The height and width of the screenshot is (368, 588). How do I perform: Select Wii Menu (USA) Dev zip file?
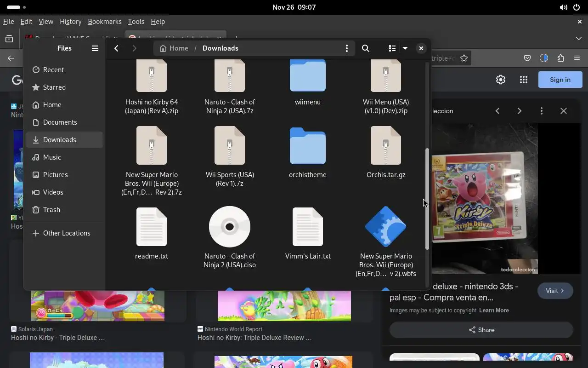pos(386,87)
